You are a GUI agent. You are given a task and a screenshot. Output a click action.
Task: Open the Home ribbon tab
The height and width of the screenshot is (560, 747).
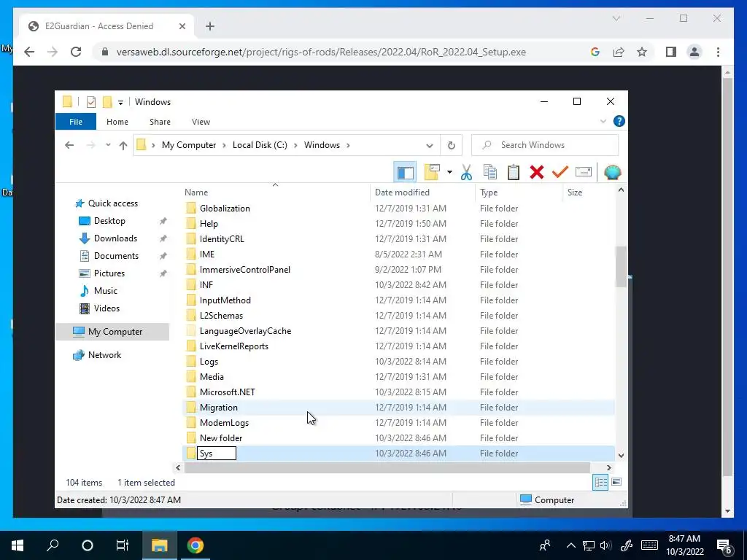point(117,122)
